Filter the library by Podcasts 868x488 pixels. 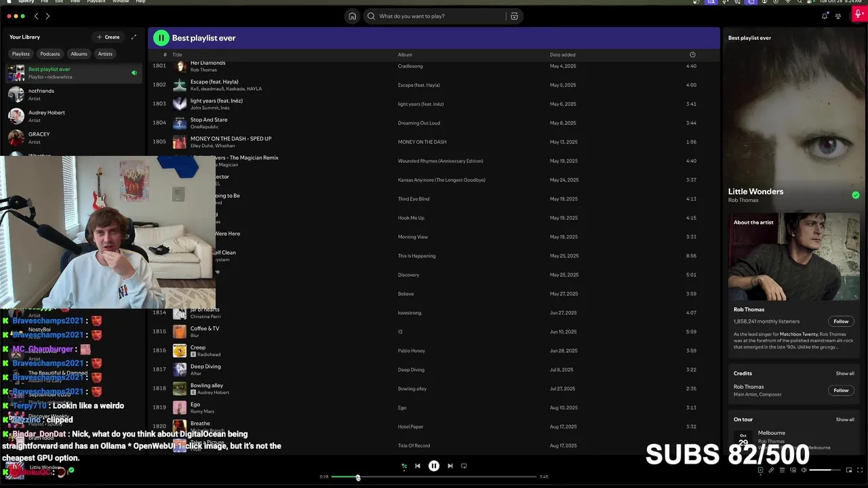50,54
